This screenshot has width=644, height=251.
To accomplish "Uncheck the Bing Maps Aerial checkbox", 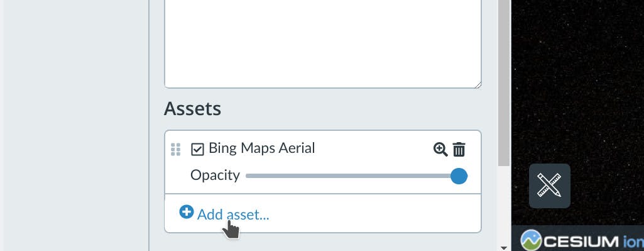I will (x=197, y=149).
